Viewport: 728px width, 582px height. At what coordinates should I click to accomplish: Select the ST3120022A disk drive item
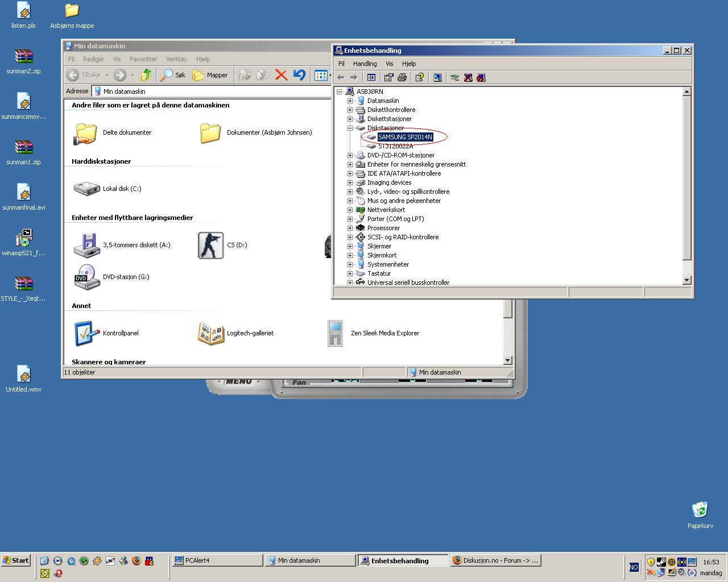click(x=395, y=146)
